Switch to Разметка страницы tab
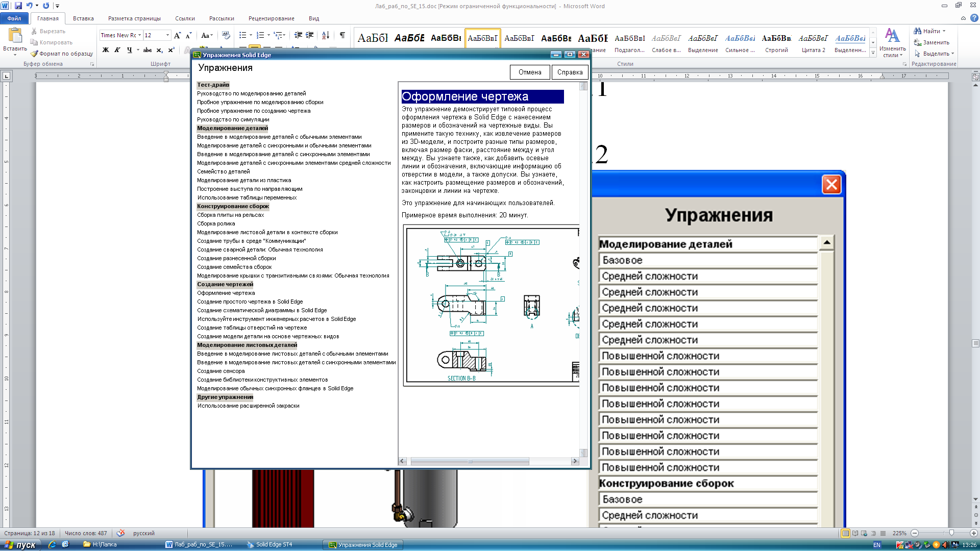Image resolution: width=980 pixels, height=551 pixels. click(134, 18)
